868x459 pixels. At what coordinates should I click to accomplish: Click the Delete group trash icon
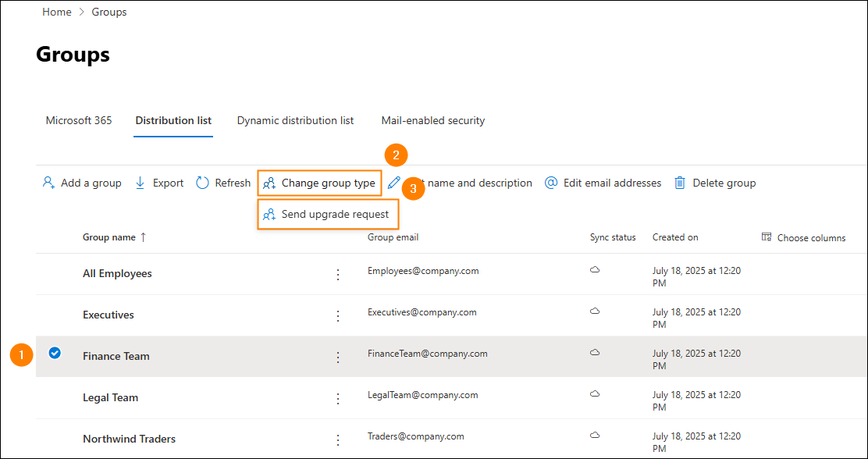(x=680, y=183)
